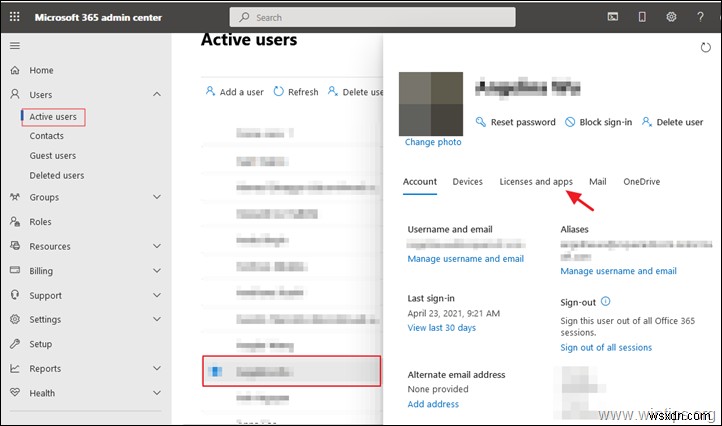Click the Roles icon in sidebar
722x426 pixels.
point(15,222)
